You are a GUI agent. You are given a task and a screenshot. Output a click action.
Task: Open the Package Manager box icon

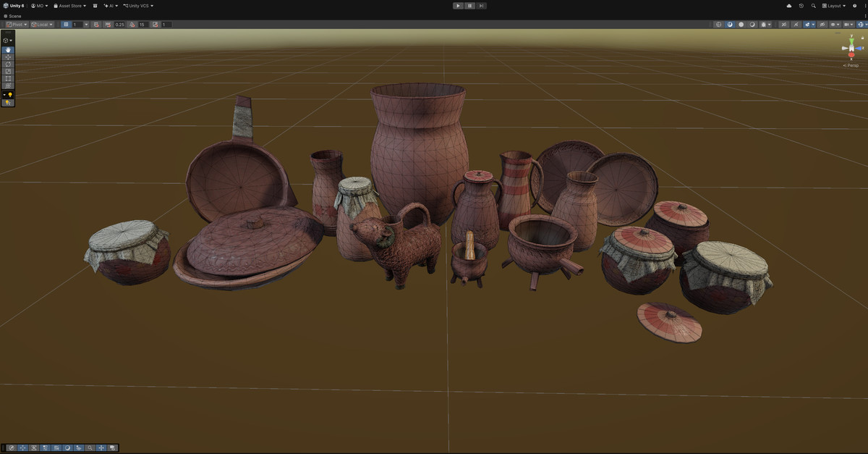click(95, 6)
